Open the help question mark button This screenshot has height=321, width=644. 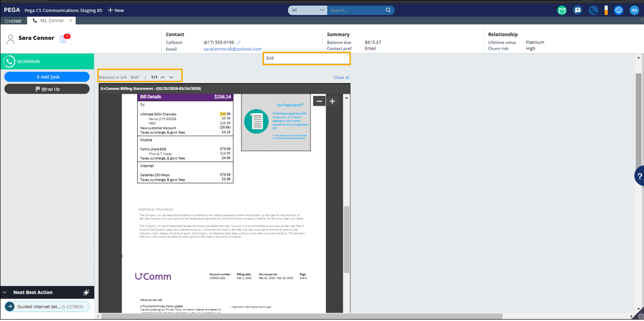point(639,176)
